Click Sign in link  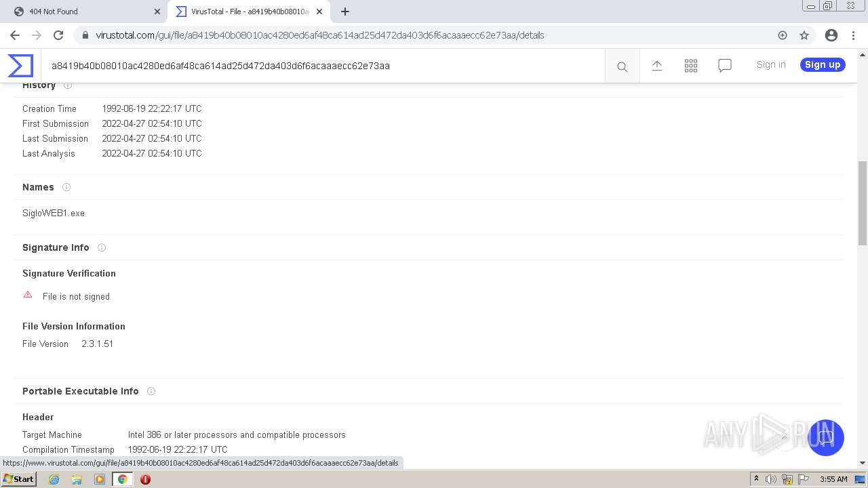pos(771,64)
